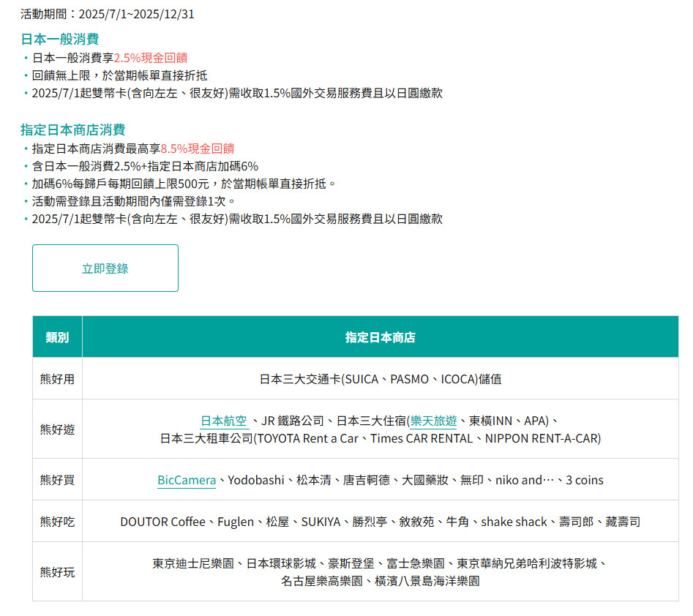The height and width of the screenshot is (616, 693).
Task: Click the red 2.5%現金回饋 text
Action: coord(155,57)
